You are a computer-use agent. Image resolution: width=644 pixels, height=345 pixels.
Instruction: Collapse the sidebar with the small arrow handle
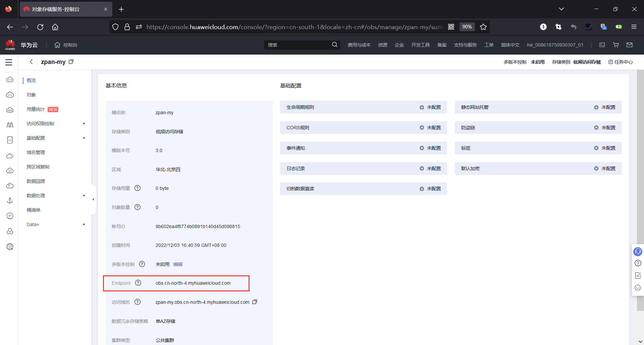coord(93,200)
